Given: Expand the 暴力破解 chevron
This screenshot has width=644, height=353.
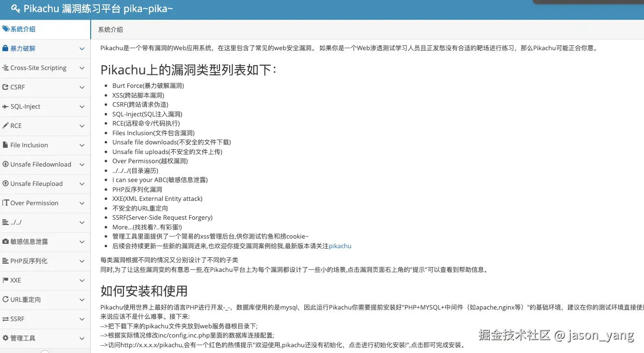Looking at the screenshot, I should (82, 49).
